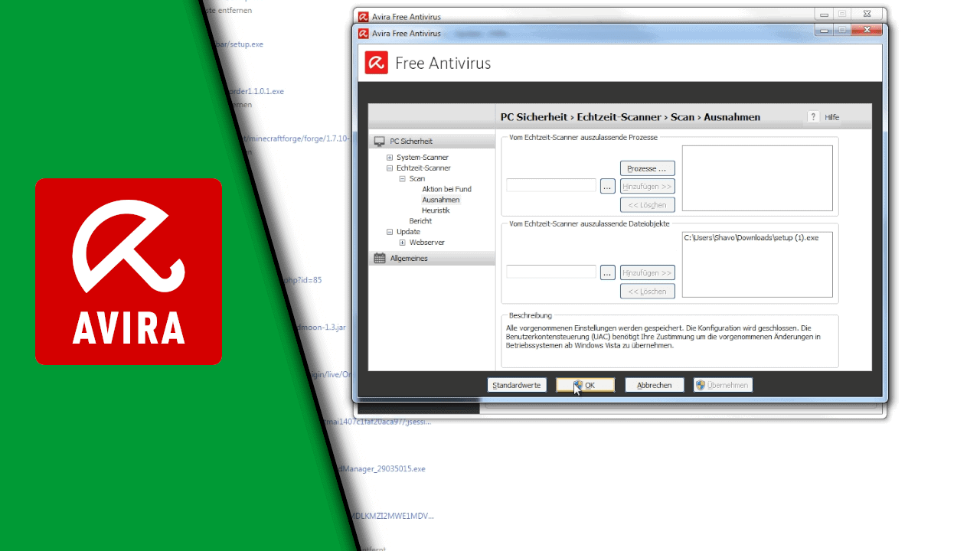This screenshot has width=980, height=551.
Task: Browse for a process with the ... button
Action: tap(607, 186)
